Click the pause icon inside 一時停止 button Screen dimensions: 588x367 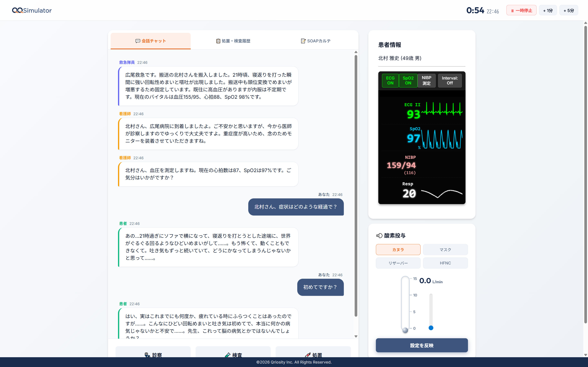(x=512, y=10)
